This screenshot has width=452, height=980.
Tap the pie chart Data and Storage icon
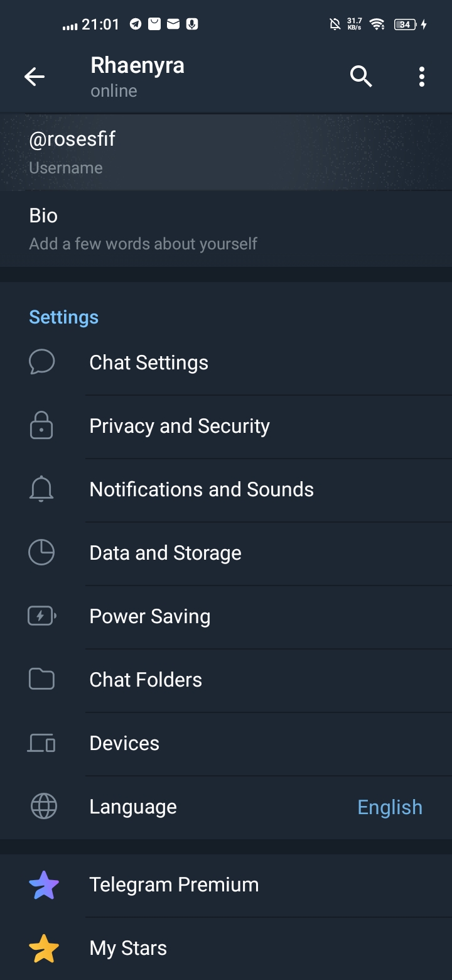click(41, 553)
